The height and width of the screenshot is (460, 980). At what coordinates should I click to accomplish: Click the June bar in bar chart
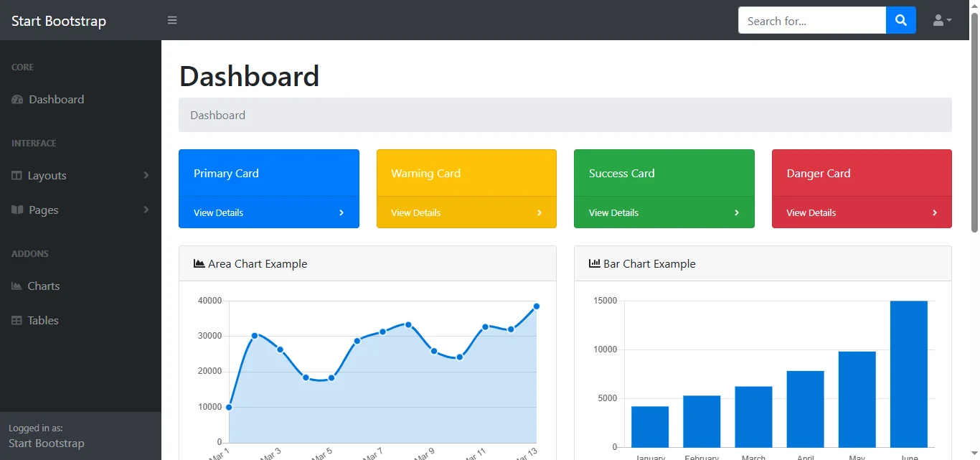pyautogui.click(x=908, y=373)
